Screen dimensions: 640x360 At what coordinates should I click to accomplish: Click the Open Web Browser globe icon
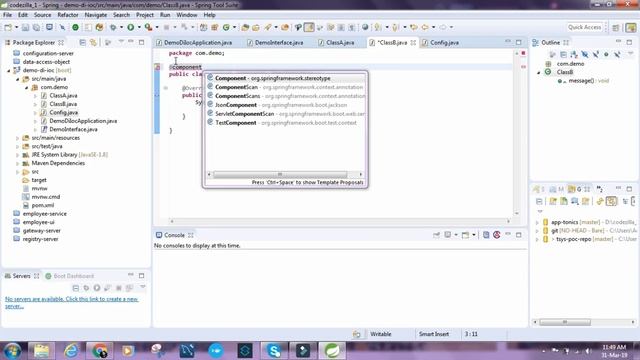tap(365, 27)
